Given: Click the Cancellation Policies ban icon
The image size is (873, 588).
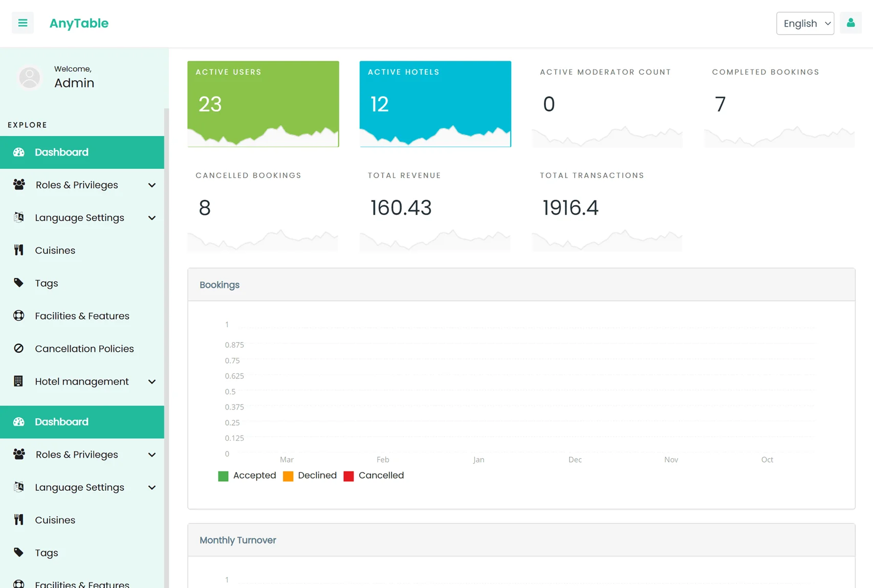Looking at the screenshot, I should click(19, 349).
